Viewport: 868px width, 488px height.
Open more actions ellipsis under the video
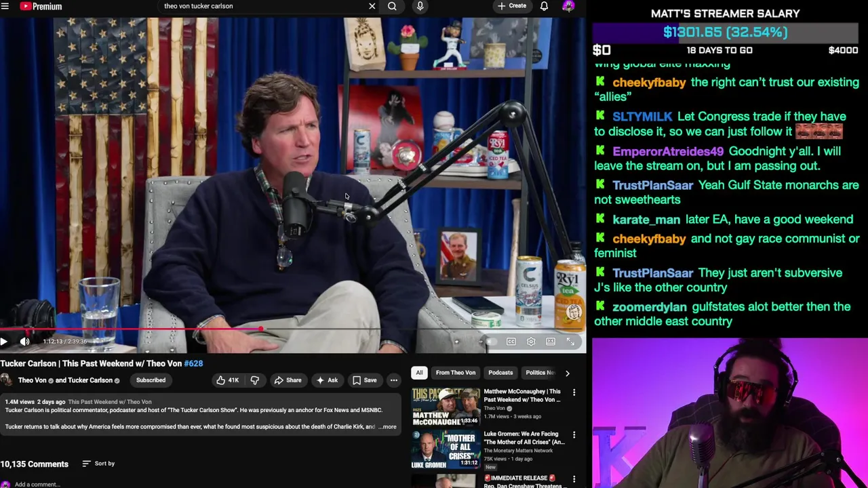tap(393, 380)
